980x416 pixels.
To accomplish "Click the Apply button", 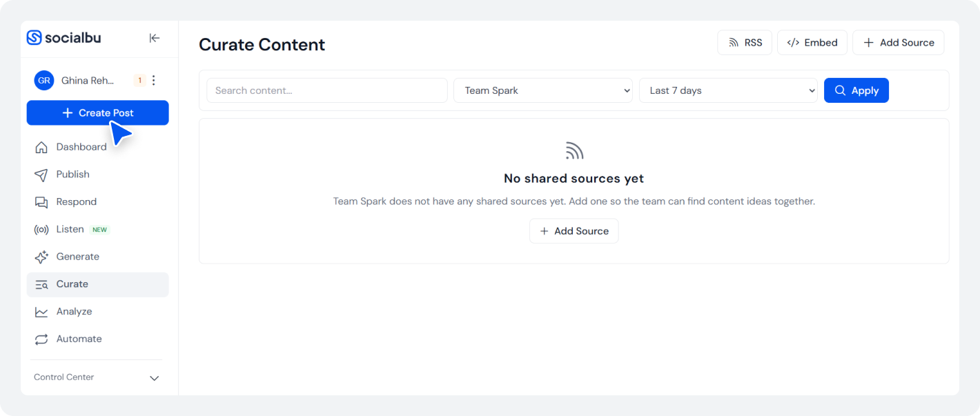I will click(856, 90).
